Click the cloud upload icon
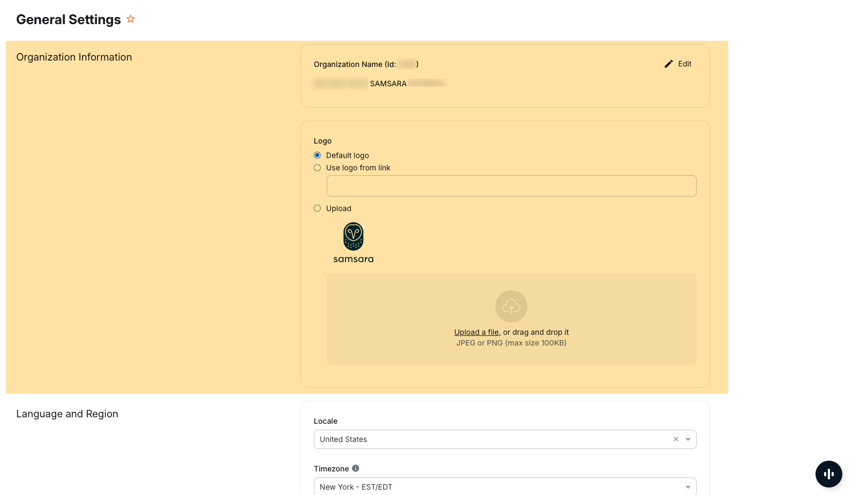Screen dimensions: 868x495 [511, 306]
